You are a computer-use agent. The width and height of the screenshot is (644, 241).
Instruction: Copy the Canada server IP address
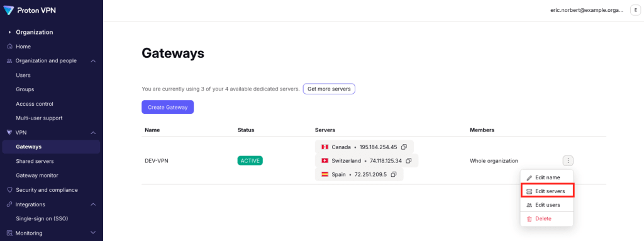[x=404, y=147]
